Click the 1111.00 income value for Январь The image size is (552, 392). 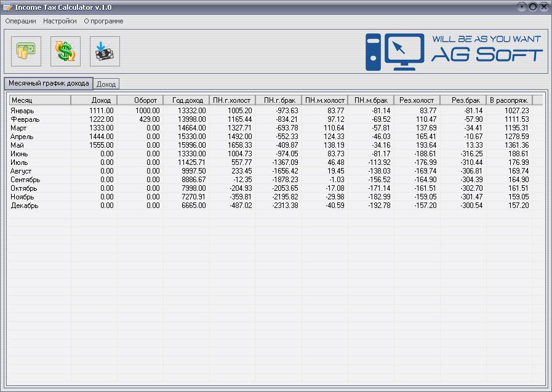click(102, 111)
